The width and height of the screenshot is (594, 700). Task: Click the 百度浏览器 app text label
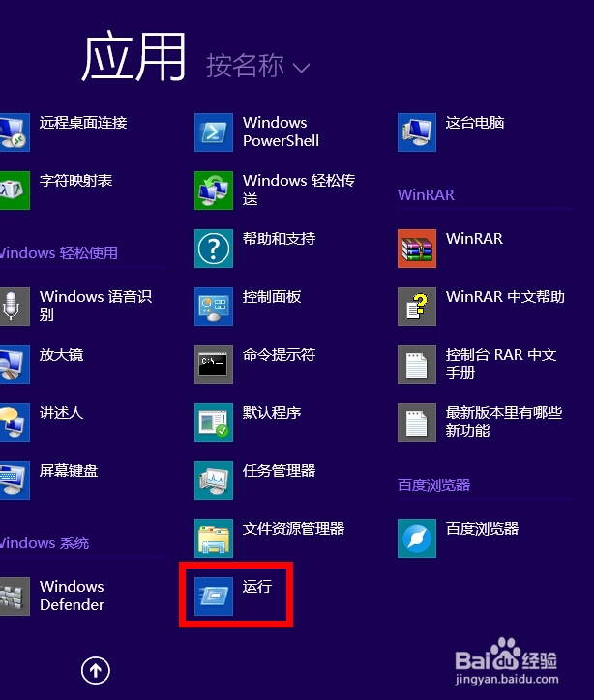482,528
